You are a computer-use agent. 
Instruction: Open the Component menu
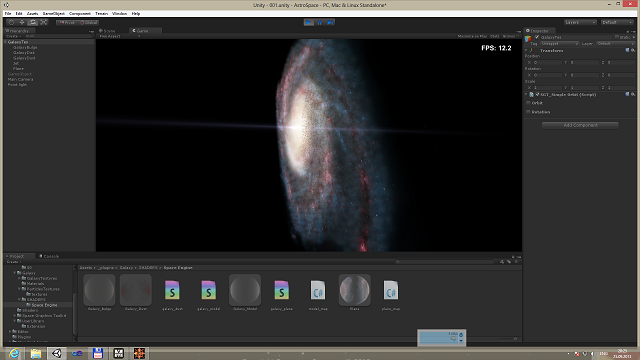tap(80, 13)
